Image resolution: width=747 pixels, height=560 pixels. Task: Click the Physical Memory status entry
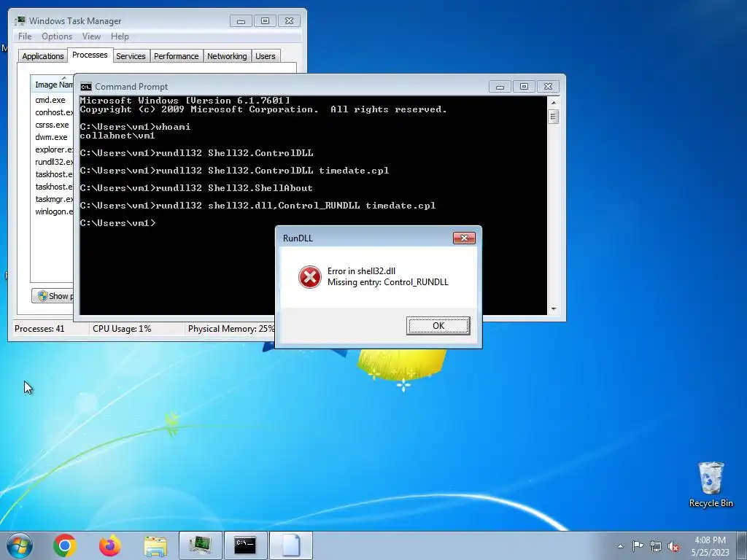pyautogui.click(x=231, y=329)
